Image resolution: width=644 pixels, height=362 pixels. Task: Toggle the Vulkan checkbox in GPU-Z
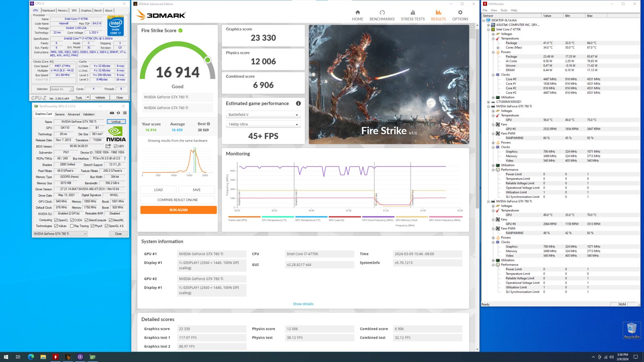56,226
